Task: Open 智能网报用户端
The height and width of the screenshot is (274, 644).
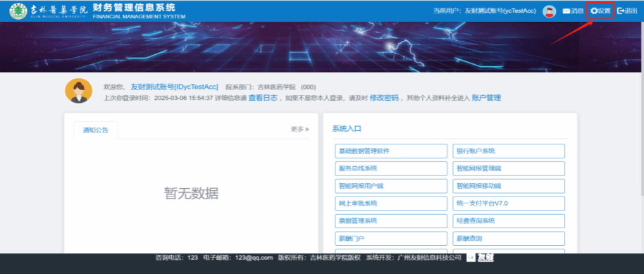Action: (x=391, y=186)
